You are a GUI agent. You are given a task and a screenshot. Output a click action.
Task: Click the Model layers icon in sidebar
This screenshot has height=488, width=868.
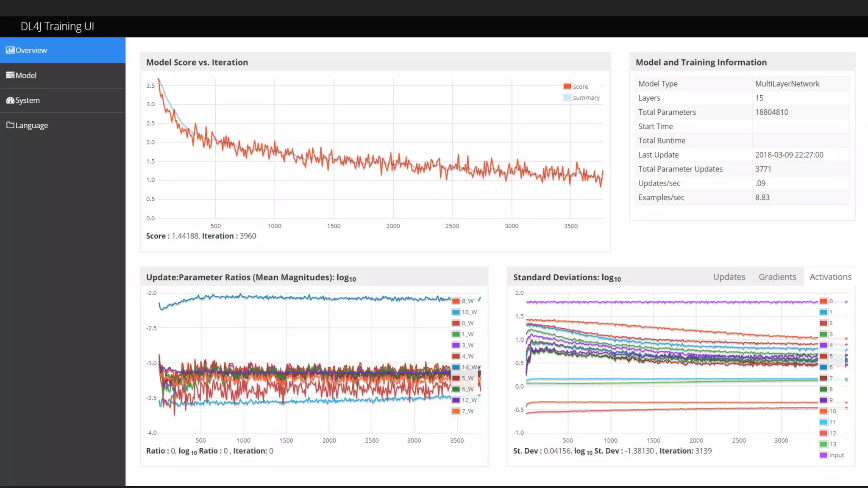pos(10,75)
